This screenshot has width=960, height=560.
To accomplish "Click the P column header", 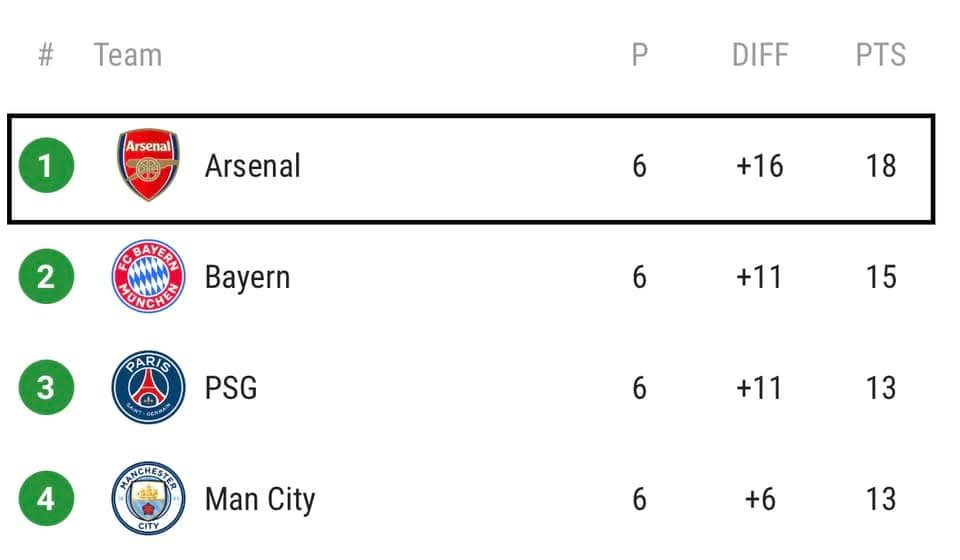I will point(640,55).
